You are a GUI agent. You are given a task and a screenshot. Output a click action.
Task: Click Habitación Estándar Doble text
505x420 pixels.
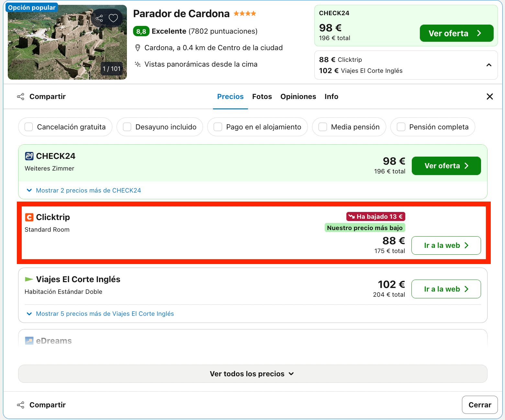point(63,292)
